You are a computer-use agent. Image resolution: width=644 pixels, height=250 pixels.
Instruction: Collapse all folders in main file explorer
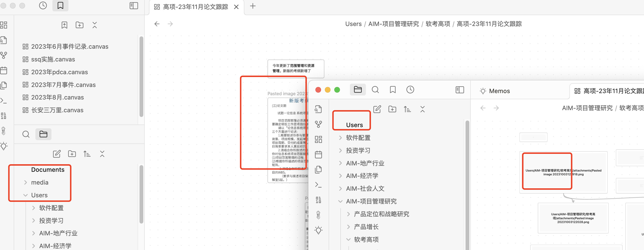pyautogui.click(x=102, y=154)
